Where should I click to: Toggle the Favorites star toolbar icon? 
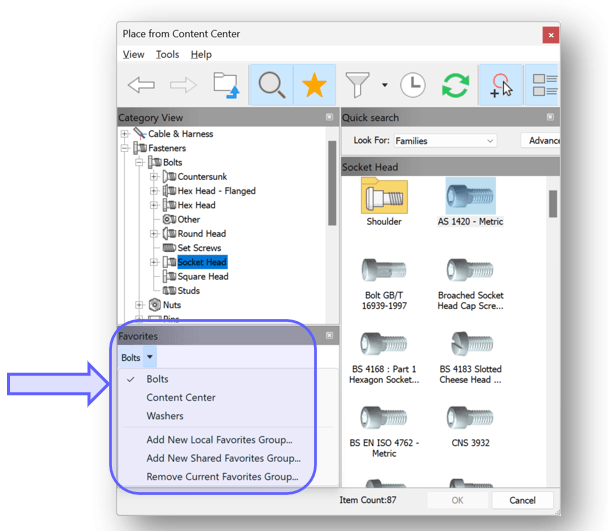(x=314, y=86)
